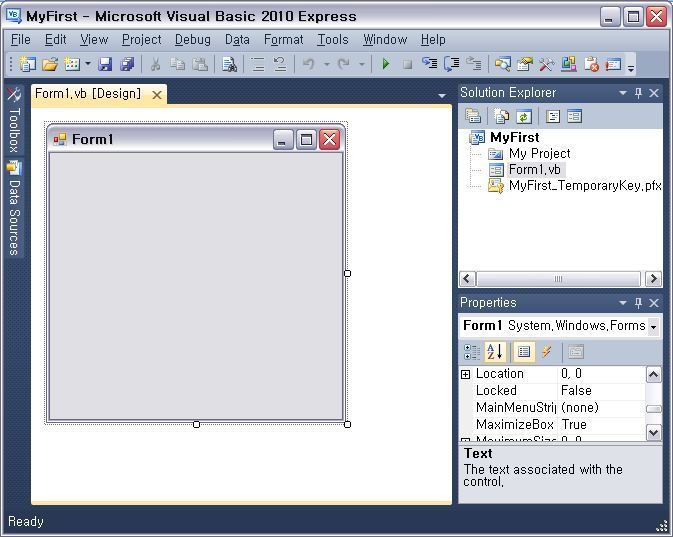
Task: Open Properties Window from the main toolbar icon
Action: [x=524, y=64]
